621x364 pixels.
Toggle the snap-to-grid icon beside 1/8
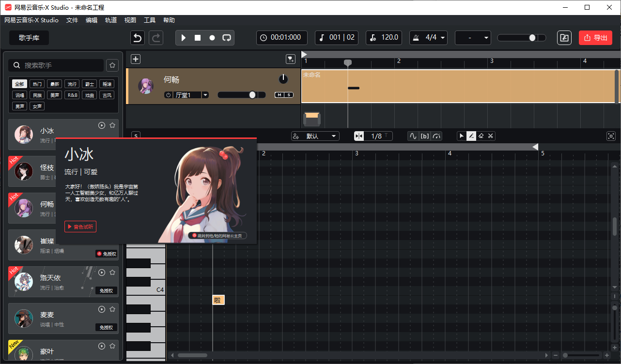point(359,136)
